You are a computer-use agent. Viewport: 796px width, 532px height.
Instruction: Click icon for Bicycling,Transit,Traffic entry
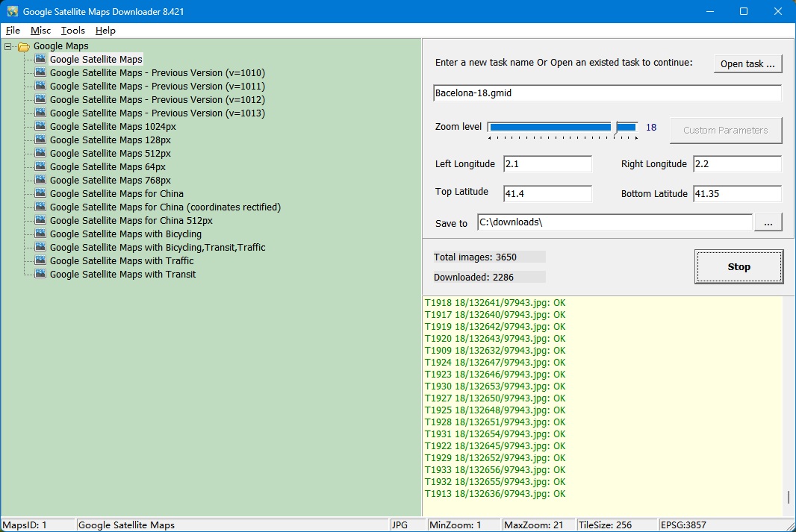[x=40, y=247]
